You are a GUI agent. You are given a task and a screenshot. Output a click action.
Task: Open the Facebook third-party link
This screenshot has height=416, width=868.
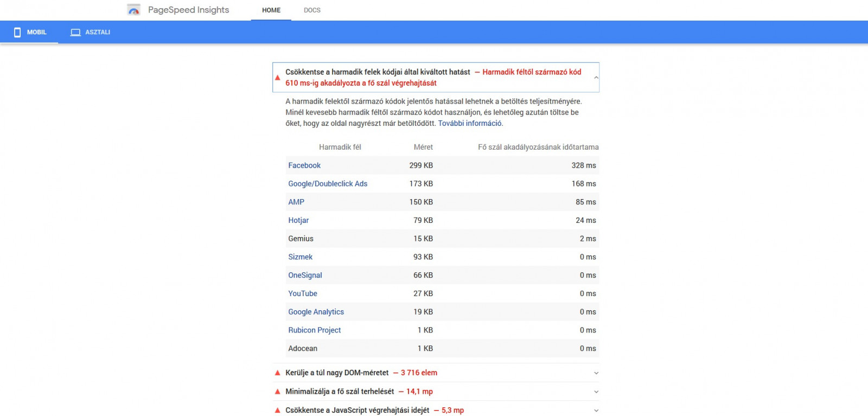click(304, 165)
